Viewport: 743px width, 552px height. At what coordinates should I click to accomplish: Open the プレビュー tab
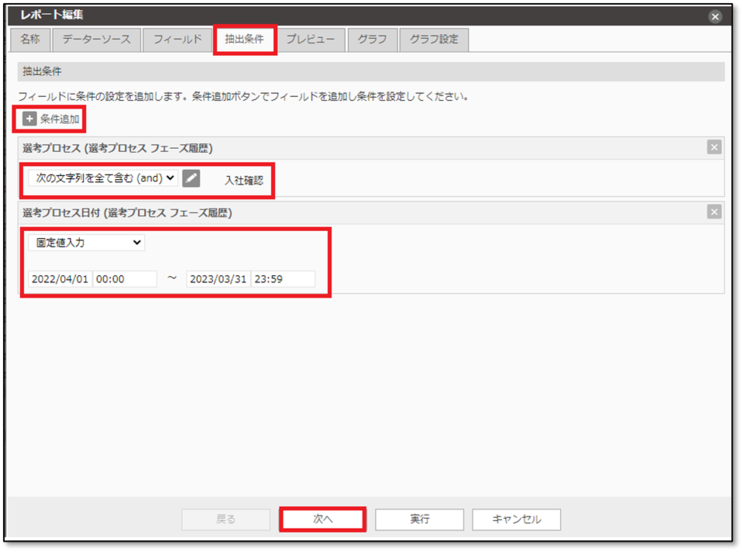click(310, 39)
